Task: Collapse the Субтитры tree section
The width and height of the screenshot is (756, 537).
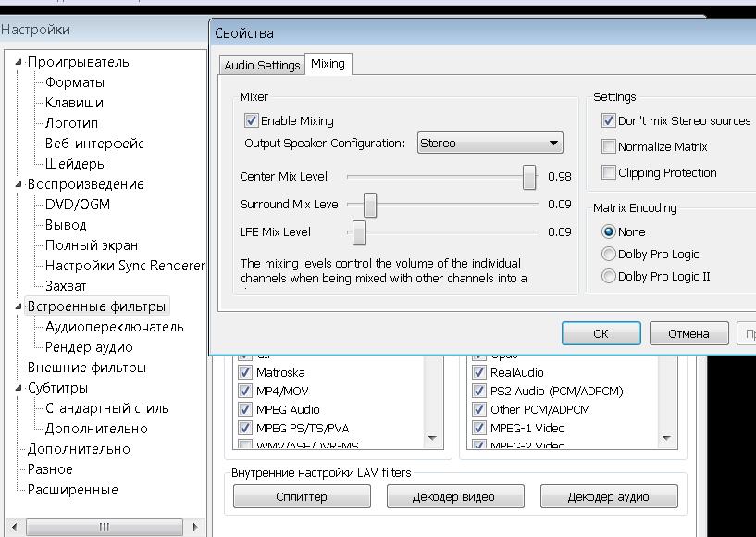Action: 18,388
